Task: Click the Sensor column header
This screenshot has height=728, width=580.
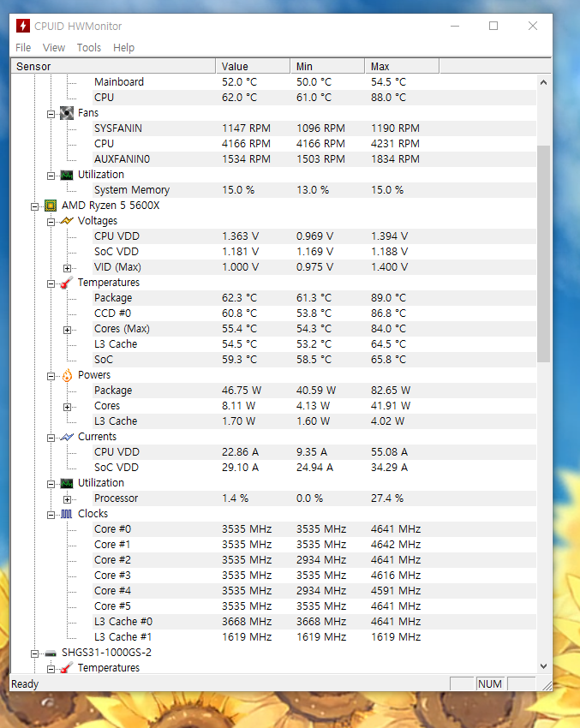Action: pyautogui.click(x=113, y=67)
